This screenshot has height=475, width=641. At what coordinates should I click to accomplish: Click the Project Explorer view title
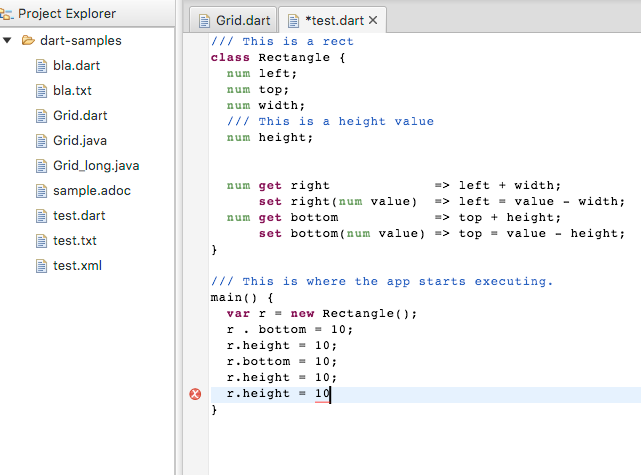(66, 14)
